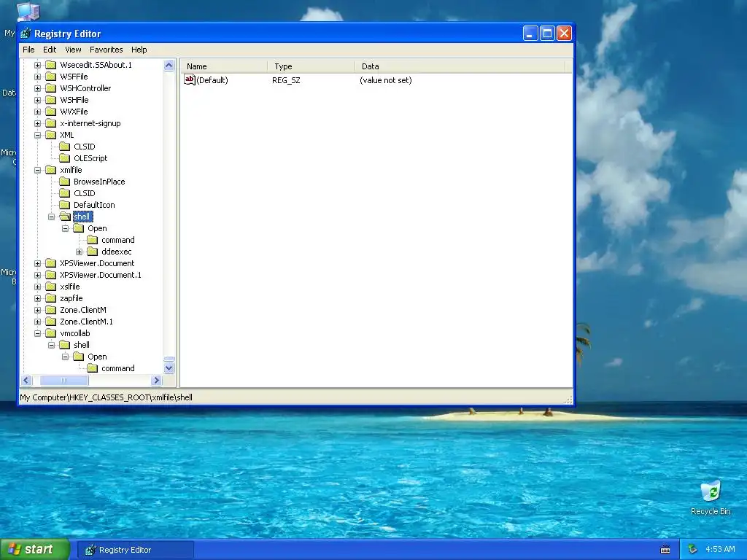Viewport: 747px width, 560px height.
Task: Sort by Data column header
Action: click(460, 66)
